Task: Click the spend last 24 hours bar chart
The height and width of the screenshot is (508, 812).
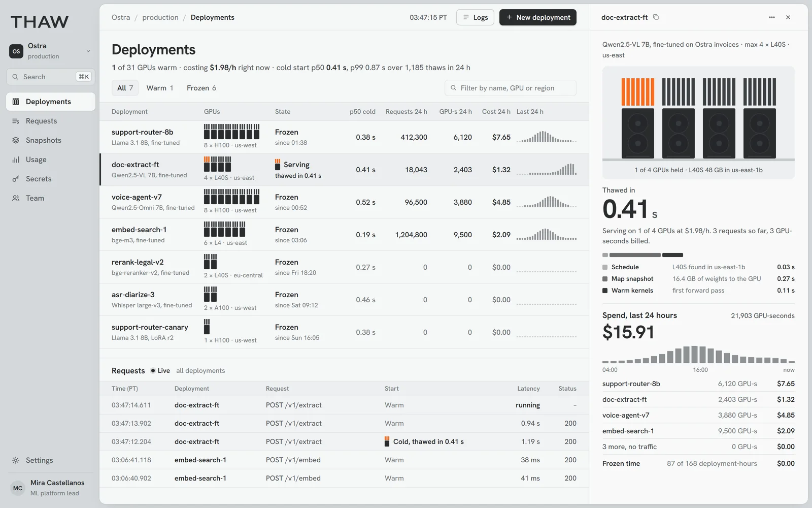Action: [x=698, y=355]
